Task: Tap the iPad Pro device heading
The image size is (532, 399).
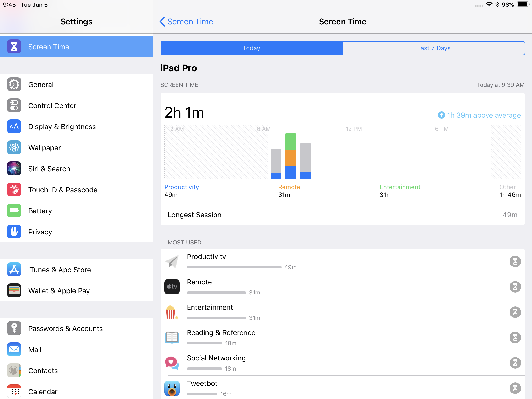Action: point(179,68)
